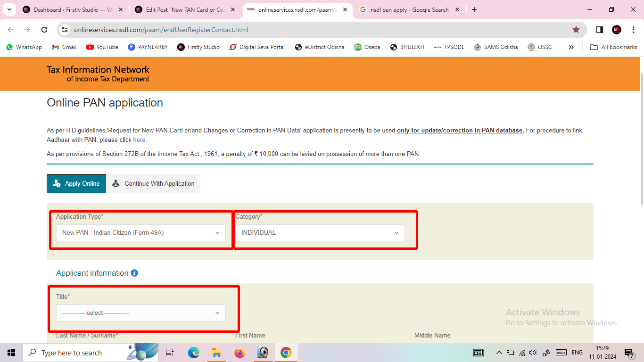Open the YouTube bookmark
Viewport: 644px width, 362px height.
pyautogui.click(x=102, y=47)
